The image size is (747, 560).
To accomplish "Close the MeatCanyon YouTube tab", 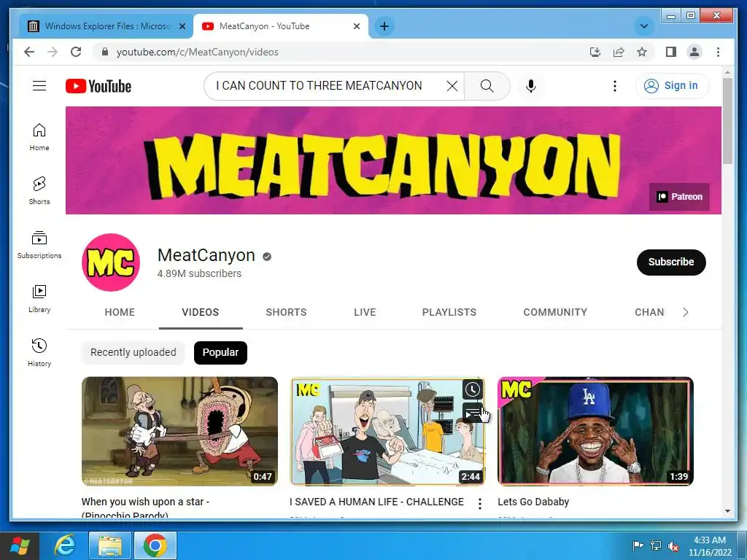I will pos(356,26).
